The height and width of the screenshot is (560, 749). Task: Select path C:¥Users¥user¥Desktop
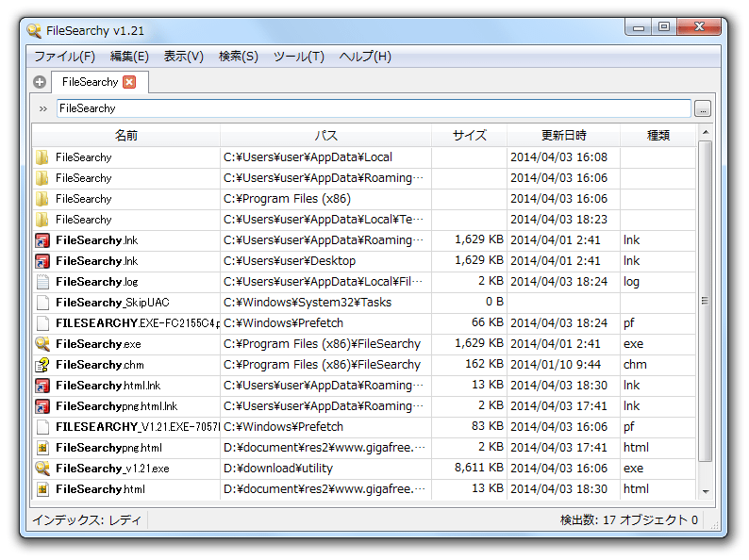coord(290,261)
